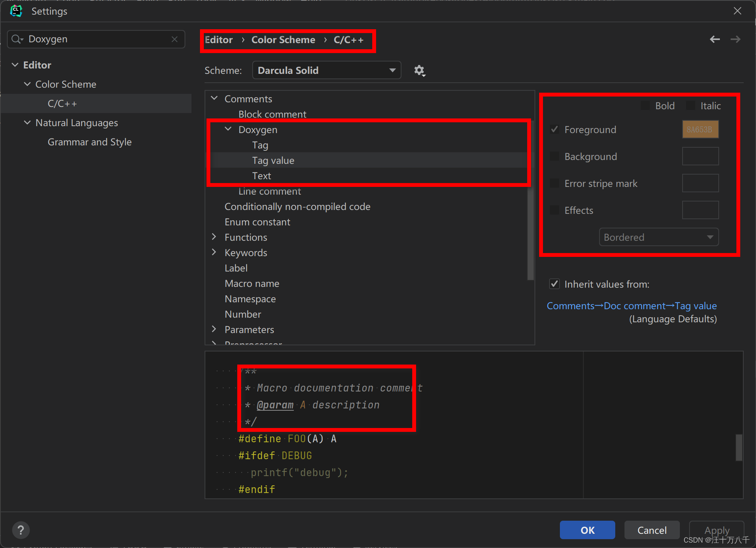Select Grammar and Style in sidebar

(x=90, y=142)
